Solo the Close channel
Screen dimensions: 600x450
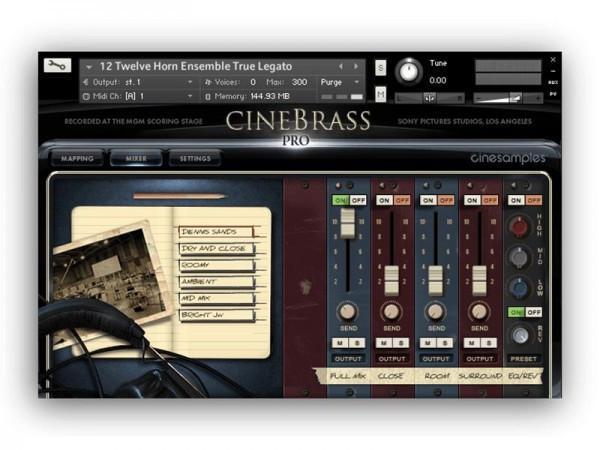[401, 343]
